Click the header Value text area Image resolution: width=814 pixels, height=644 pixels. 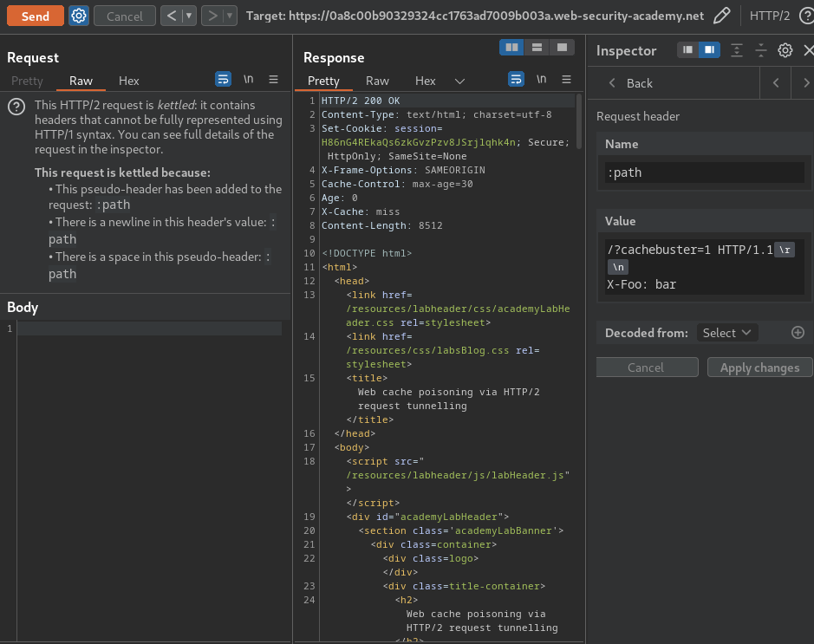[705, 267]
